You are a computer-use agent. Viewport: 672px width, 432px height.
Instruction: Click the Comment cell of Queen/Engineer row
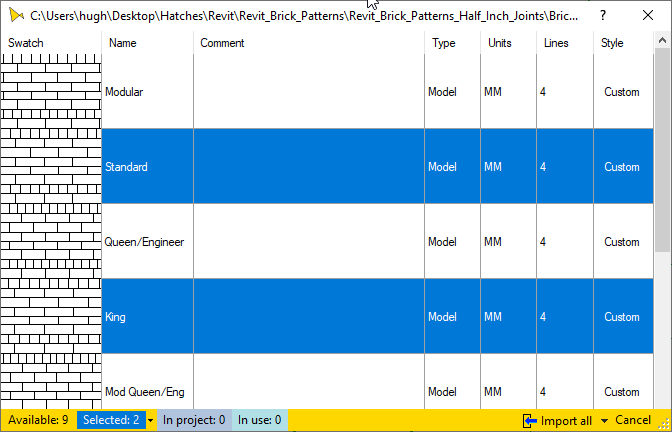pyautogui.click(x=309, y=241)
